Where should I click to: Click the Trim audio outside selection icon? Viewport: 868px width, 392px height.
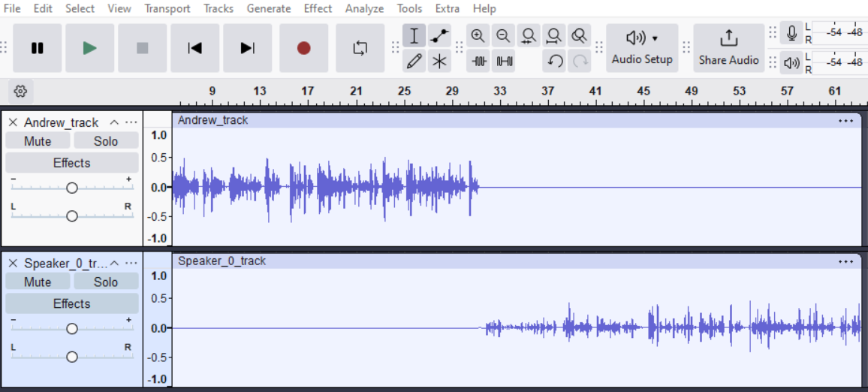(x=479, y=62)
